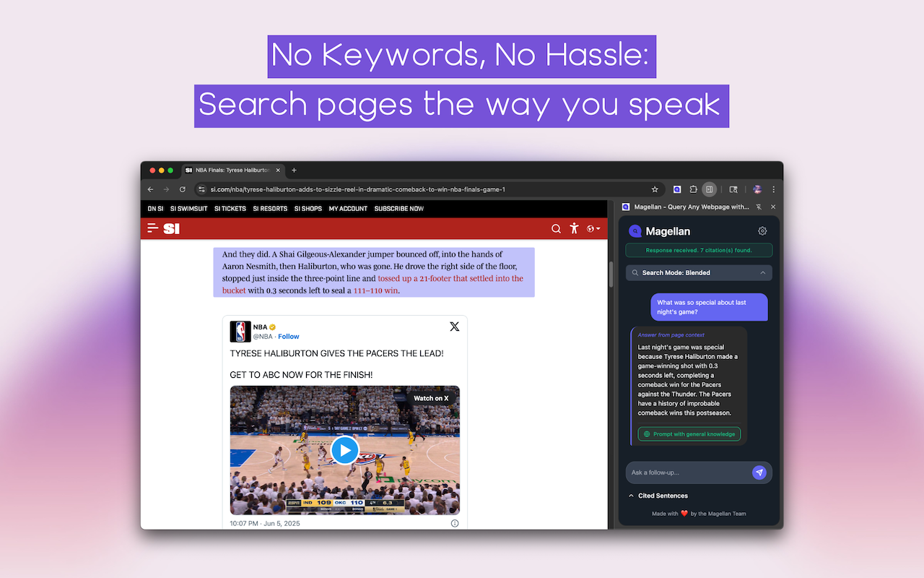
Task: Click 'Response received' status banner
Action: pyautogui.click(x=699, y=250)
